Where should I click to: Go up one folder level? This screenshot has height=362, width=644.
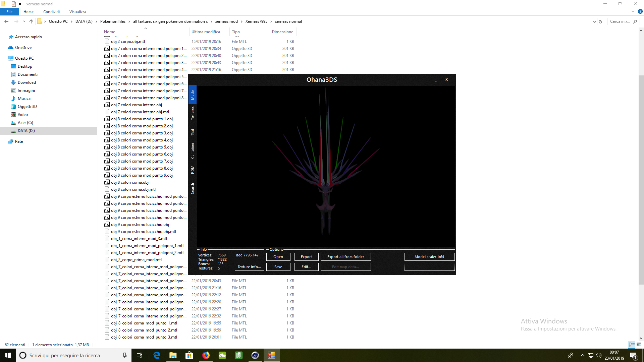31,21
